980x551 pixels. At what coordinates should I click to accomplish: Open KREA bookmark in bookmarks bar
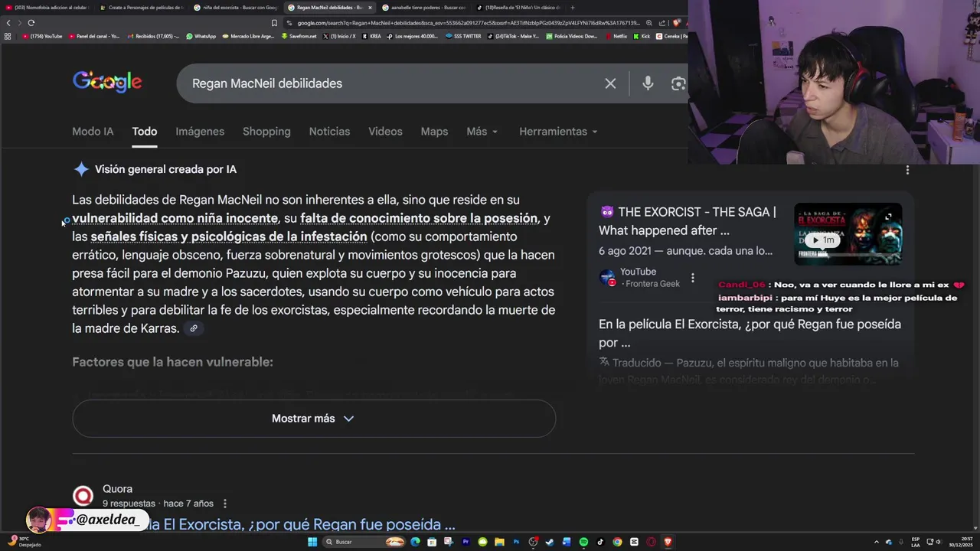pyautogui.click(x=372, y=36)
